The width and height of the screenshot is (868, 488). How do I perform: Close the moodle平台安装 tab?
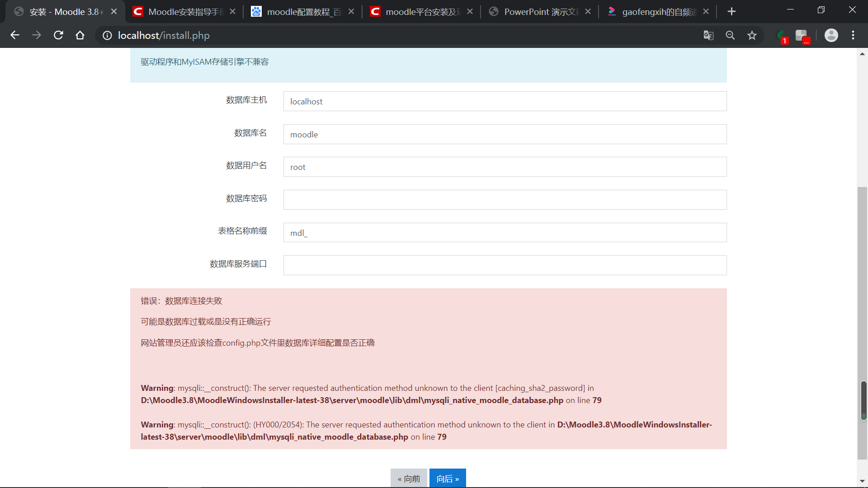[x=470, y=12]
